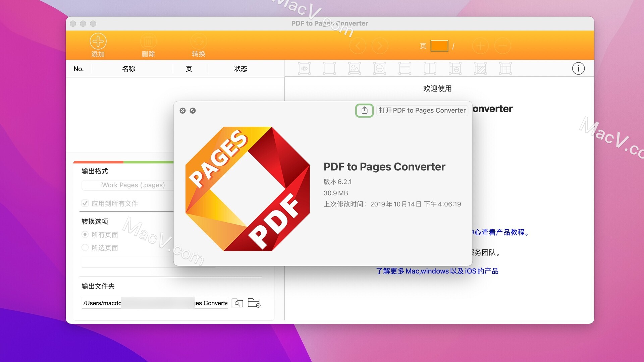Toggle 应用到所有文件 checkbox
Image resolution: width=644 pixels, height=362 pixels.
point(85,203)
